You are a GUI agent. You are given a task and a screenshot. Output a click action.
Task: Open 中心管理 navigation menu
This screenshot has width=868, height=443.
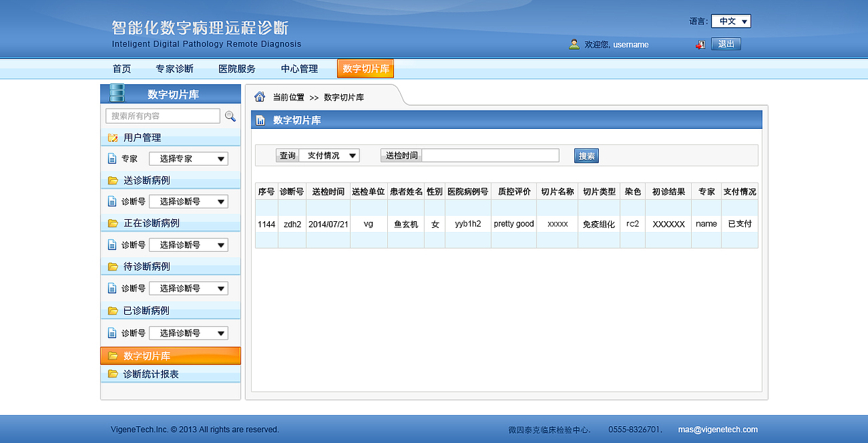click(300, 69)
